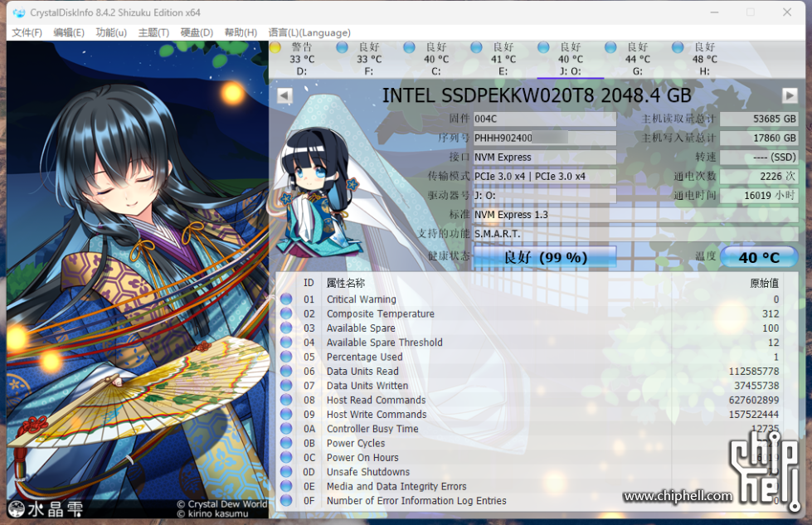Click the Shizuku character artwork panel

tap(137, 280)
